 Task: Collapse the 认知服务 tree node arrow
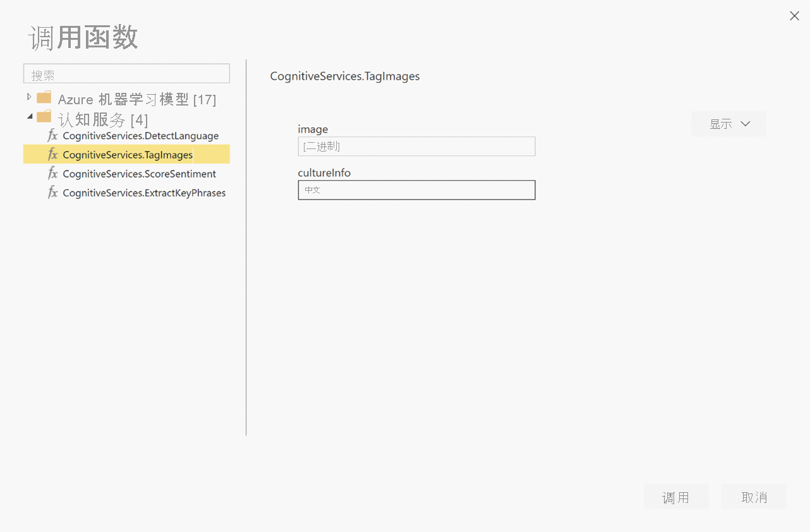tap(30, 117)
